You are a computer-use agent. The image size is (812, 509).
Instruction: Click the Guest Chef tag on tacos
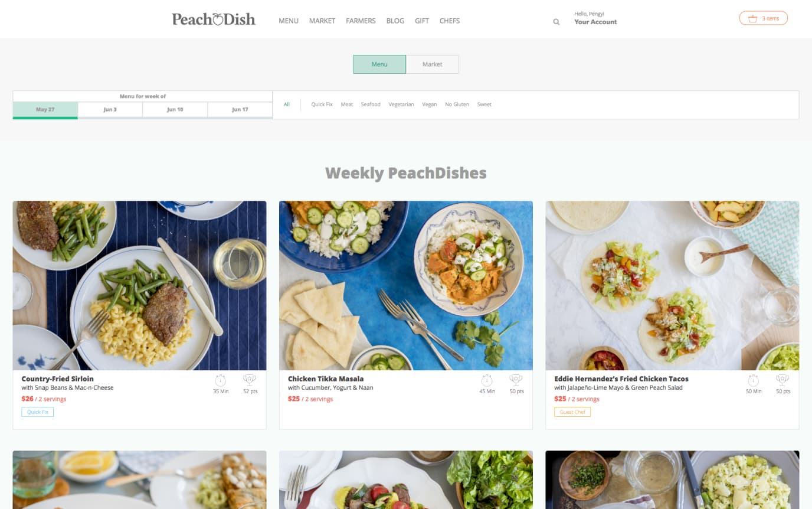click(x=572, y=412)
